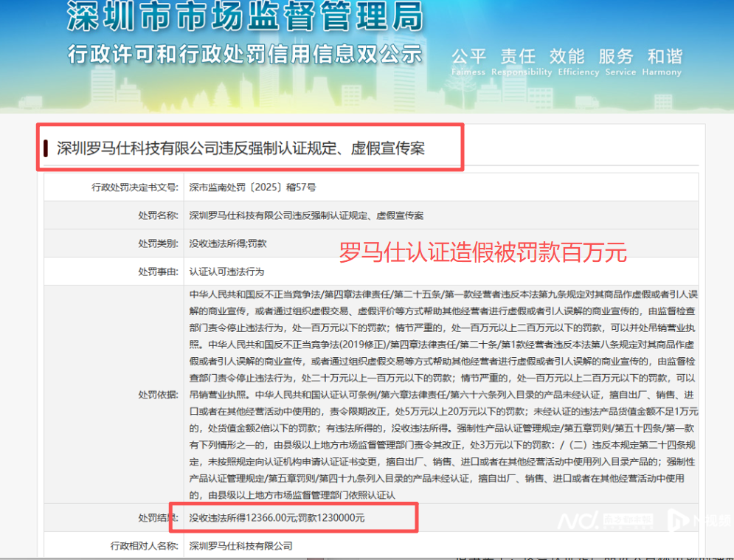Image resolution: width=734 pixels, height=560 pixels.
Task: Click the 责任 Responsibility slogan
Action: 522,62
